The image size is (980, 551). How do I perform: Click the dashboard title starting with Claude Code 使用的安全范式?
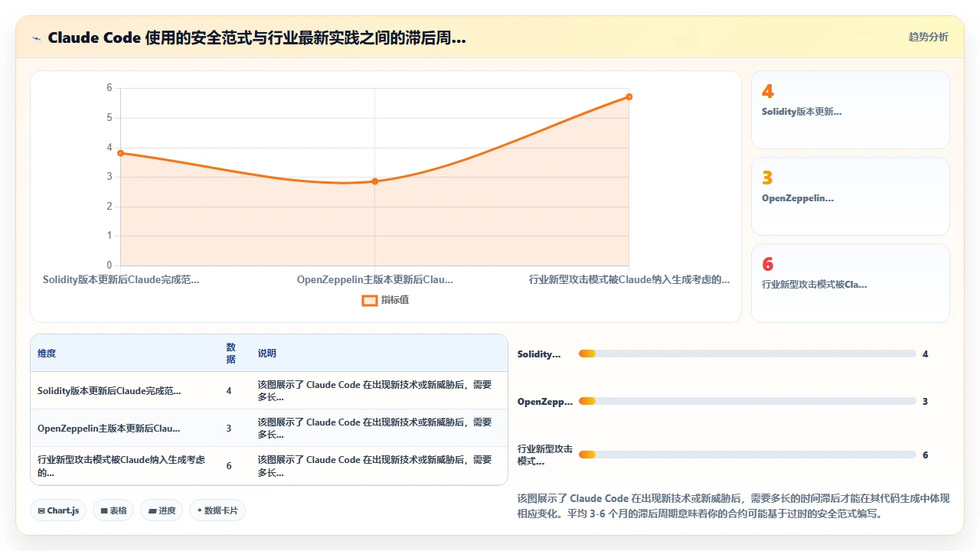256,37
